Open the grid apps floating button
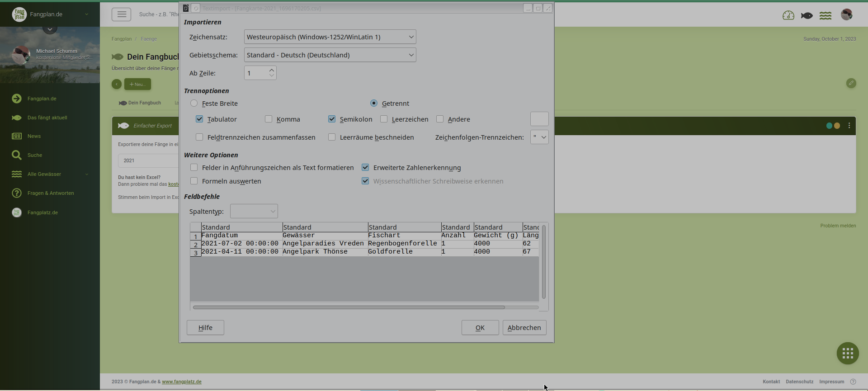868x391 pixels. pos(847,353)
